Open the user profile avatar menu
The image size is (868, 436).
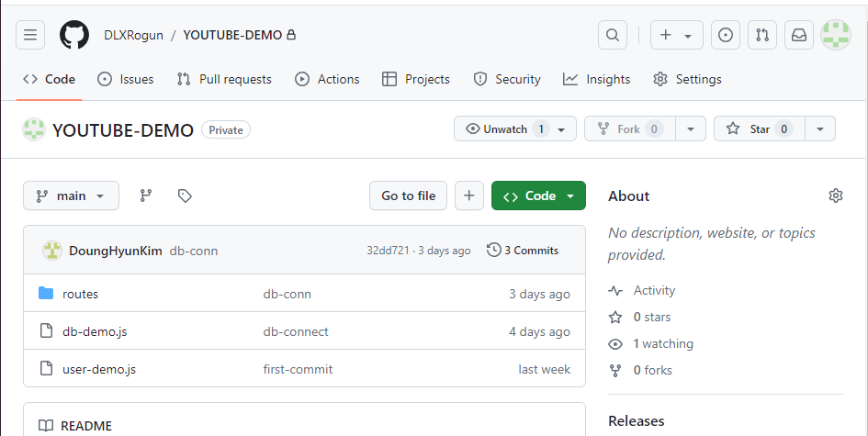835,35
